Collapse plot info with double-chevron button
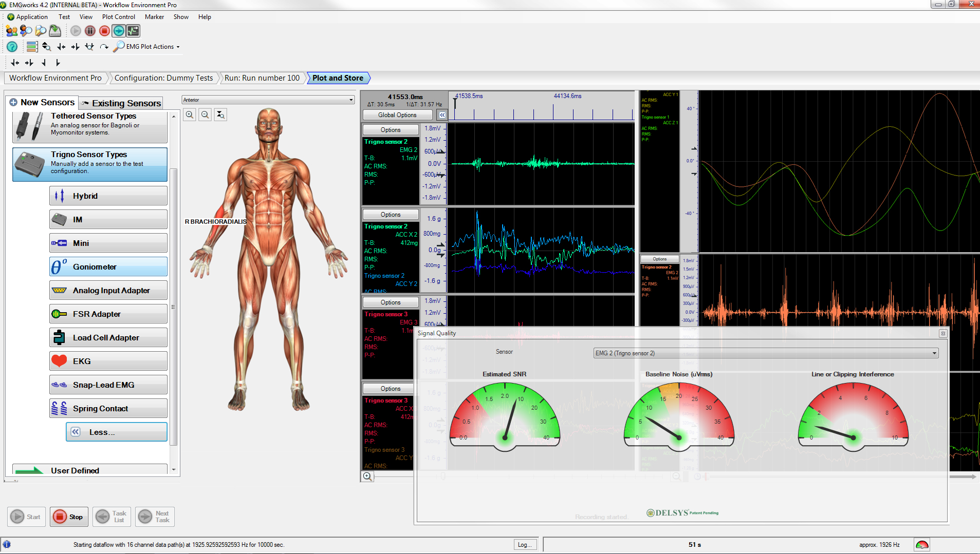 click(442, 115)
